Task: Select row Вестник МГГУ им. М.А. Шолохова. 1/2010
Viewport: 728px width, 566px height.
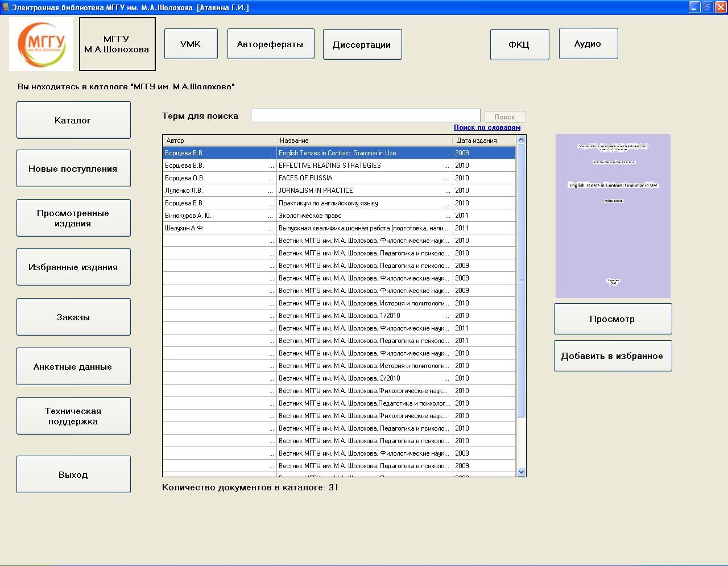Action: tap(340, 316)
